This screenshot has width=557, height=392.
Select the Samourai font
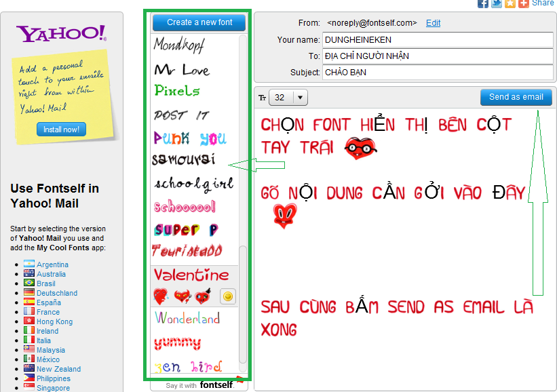coord(183,159)
